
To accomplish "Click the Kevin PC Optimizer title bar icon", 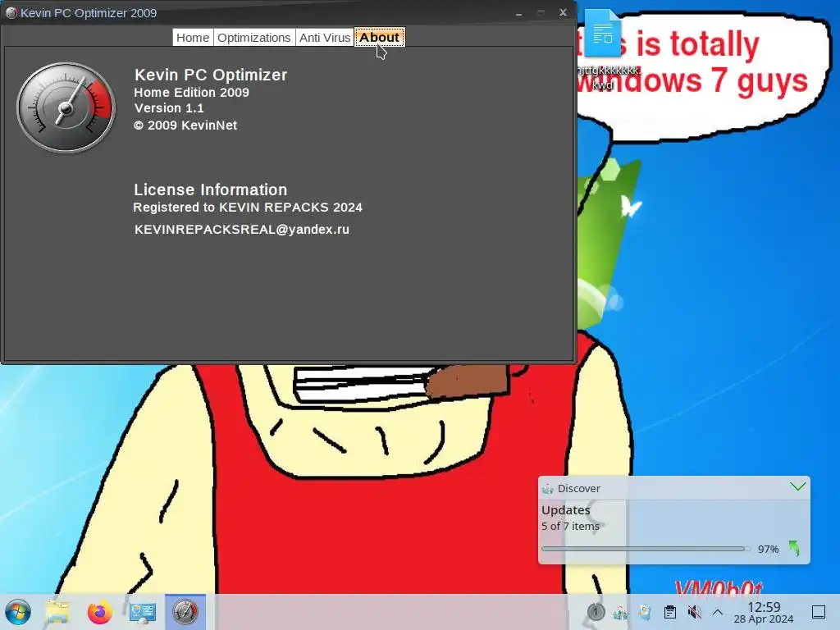I will 11,13.
